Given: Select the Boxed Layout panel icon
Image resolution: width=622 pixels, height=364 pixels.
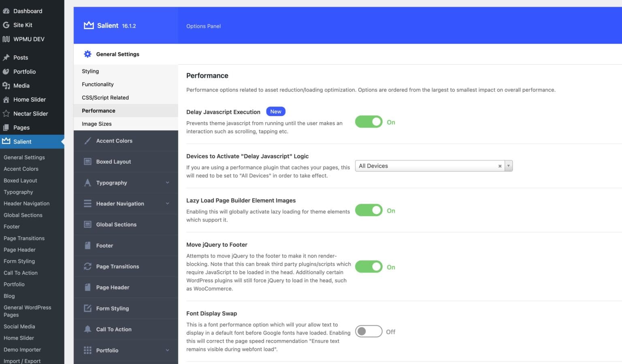Looking at the screenshot, I should [x=87, y=161].
